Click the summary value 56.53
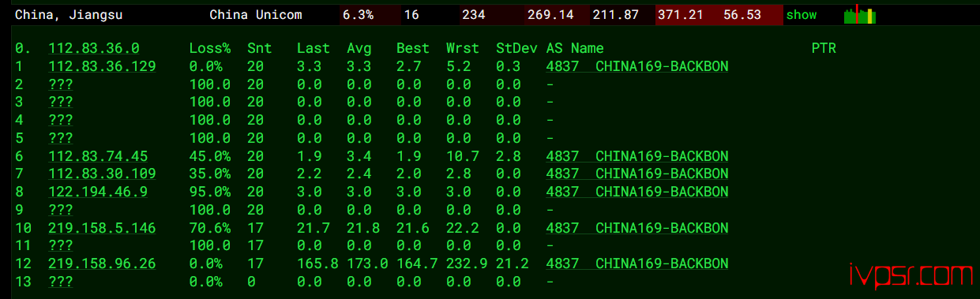This screenshot has height=299, width=980. pos(742,15)
